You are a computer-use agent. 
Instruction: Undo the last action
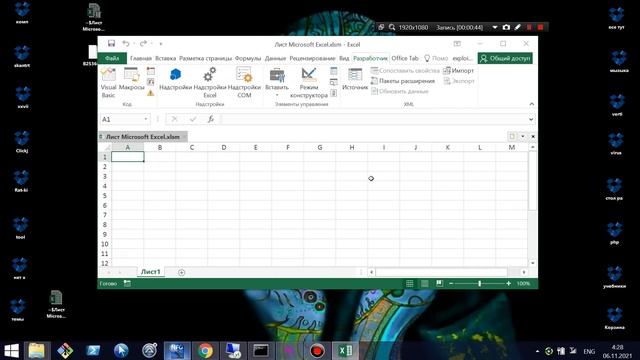[126, 44]
